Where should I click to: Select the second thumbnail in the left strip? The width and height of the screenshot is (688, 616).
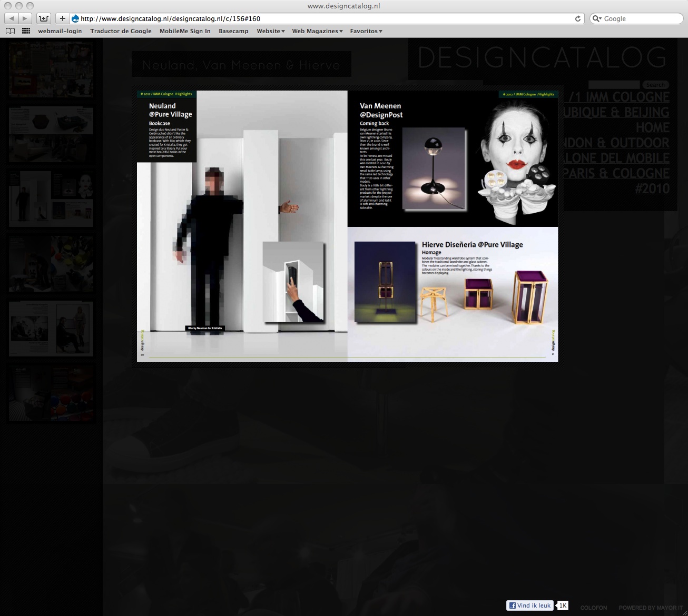(51, 134)
